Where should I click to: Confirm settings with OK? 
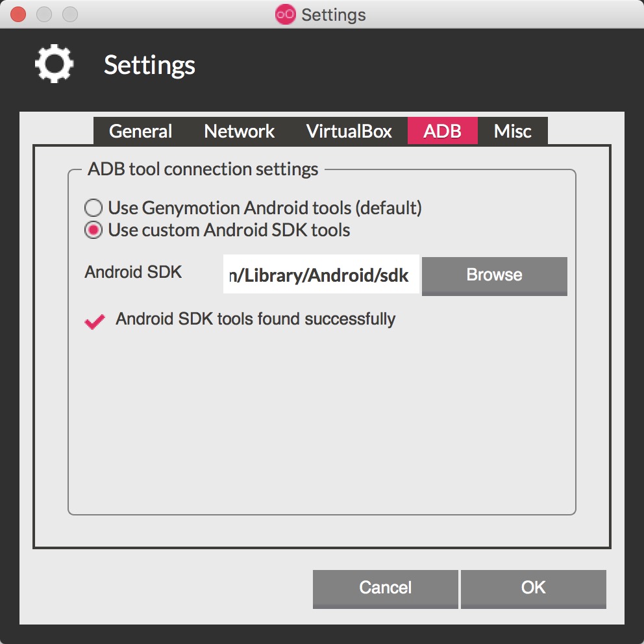(533, 589)
